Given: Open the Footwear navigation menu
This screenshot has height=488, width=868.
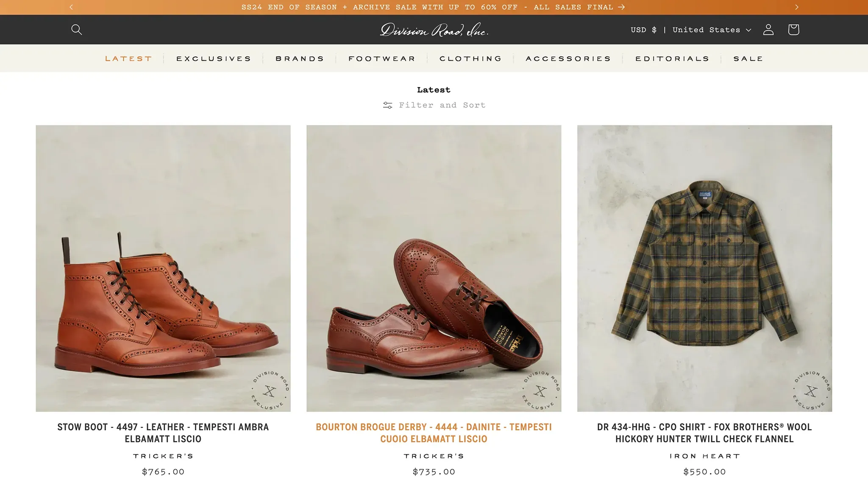Looking at the screenshot, I should [x=382, y=59].
